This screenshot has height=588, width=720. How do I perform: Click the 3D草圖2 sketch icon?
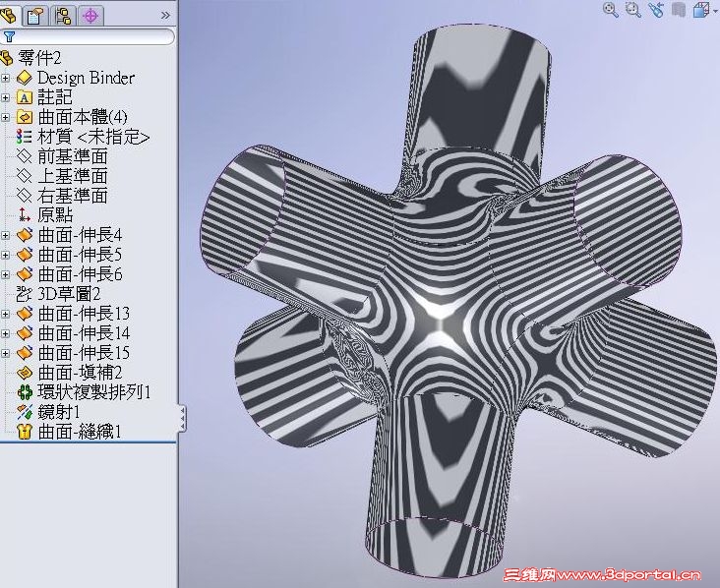[25, 294]
